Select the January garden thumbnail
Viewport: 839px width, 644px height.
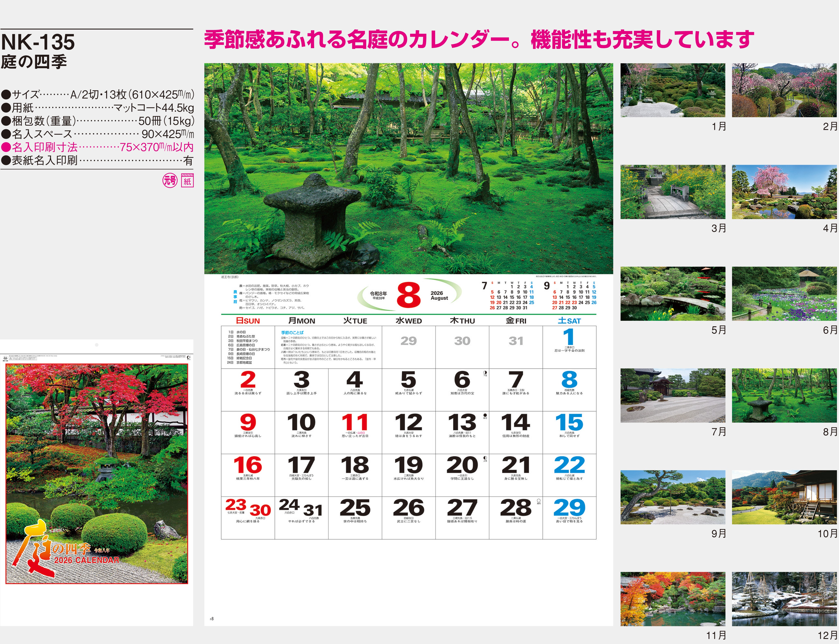pos(673,90)
